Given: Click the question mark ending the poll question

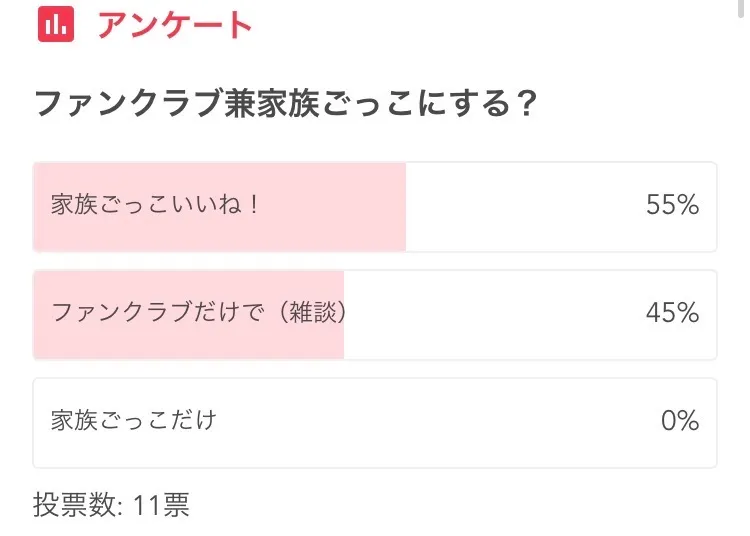Looking at the screenshot, I should click(x=524, y=103).
